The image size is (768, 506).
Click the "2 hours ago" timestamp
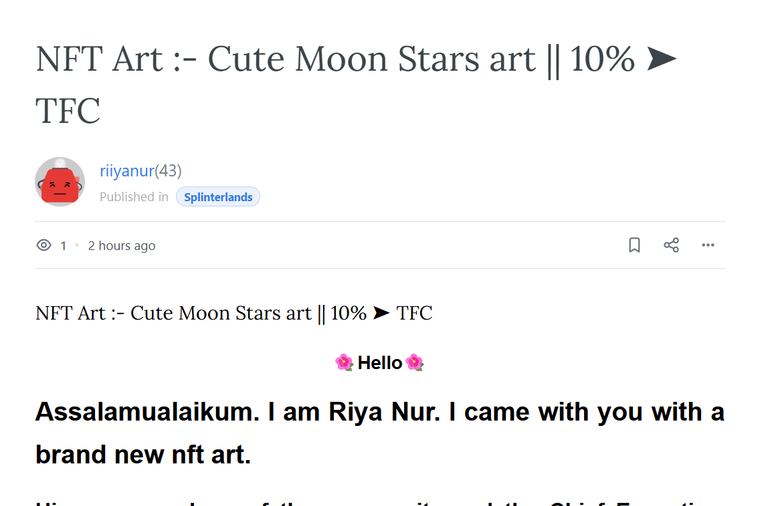[x=121, y=245]
